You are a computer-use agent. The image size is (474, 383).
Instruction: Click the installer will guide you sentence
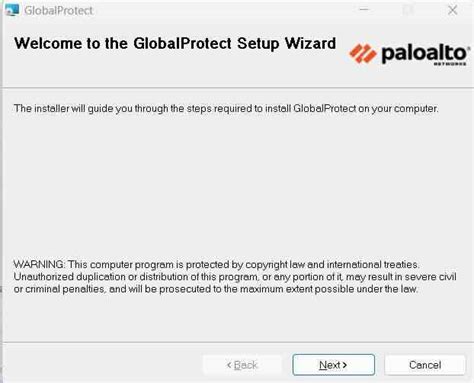(226, 109)
